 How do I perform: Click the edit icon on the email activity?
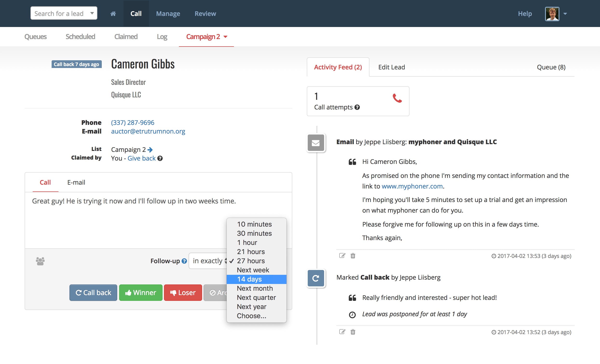point(342,256)
